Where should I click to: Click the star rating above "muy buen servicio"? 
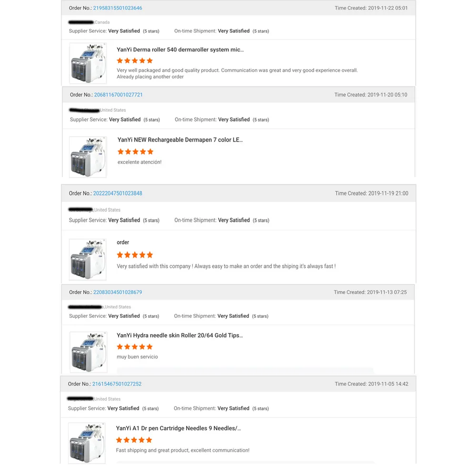(x=135, y=347)
